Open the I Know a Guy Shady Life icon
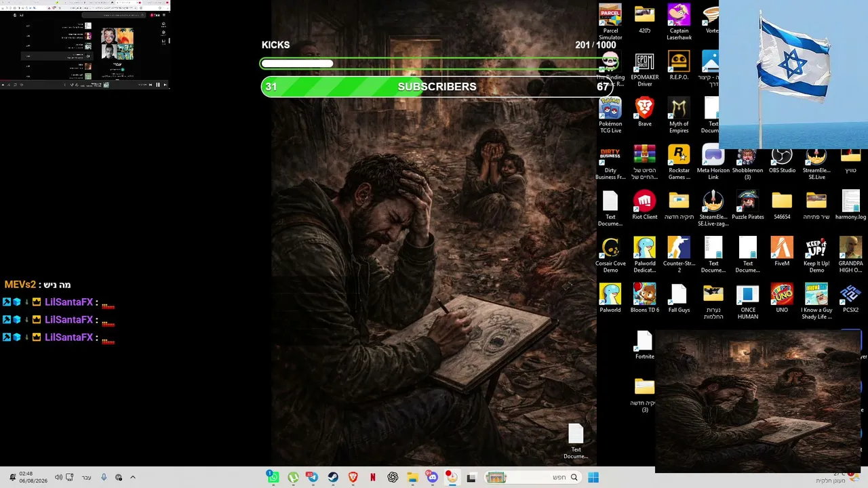868x488 pixels. point(816,302)
